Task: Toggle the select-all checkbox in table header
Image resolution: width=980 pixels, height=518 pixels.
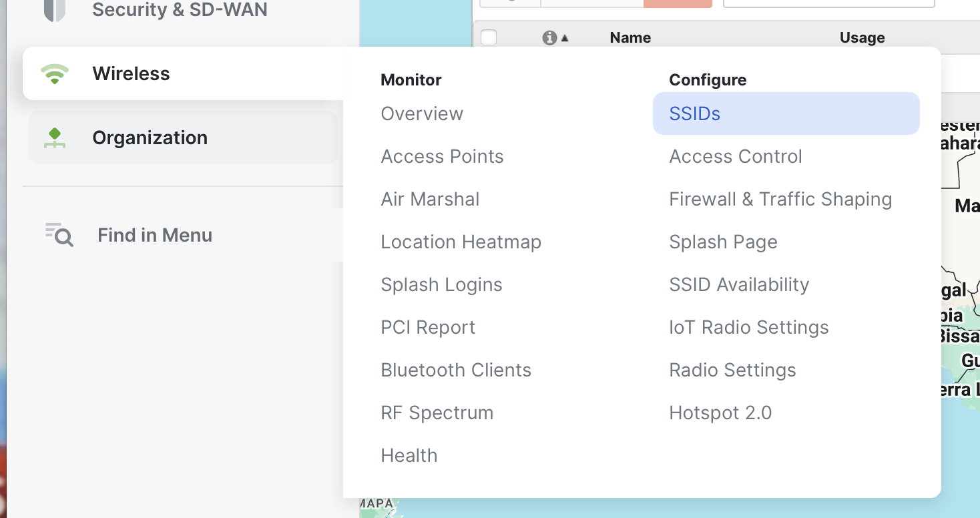Action: [489, 38]
